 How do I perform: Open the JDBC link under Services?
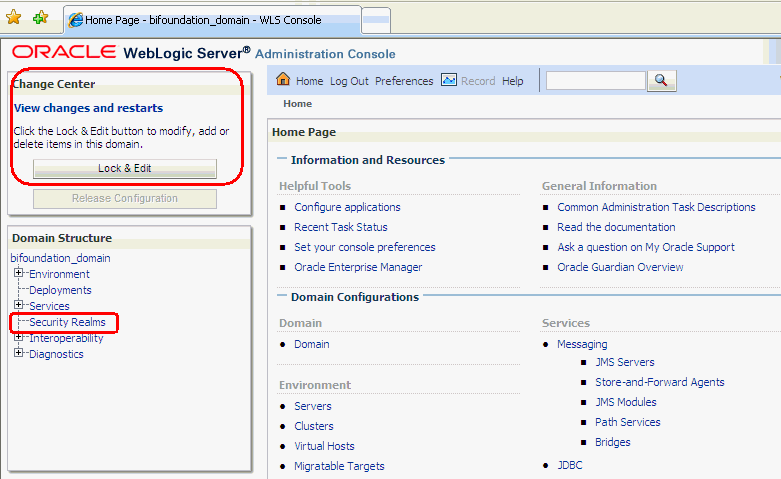point(570,465)
